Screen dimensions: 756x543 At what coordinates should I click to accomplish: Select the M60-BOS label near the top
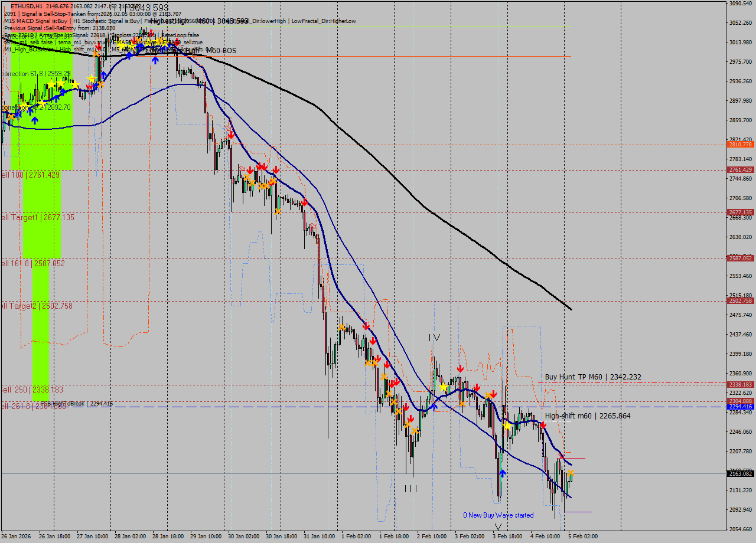pos(221,51)
